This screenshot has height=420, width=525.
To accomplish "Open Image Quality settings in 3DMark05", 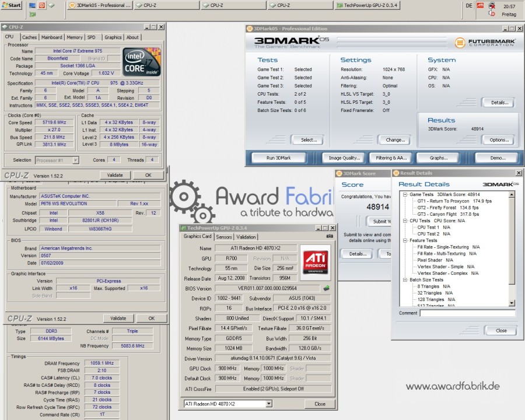I will [344, 157].
